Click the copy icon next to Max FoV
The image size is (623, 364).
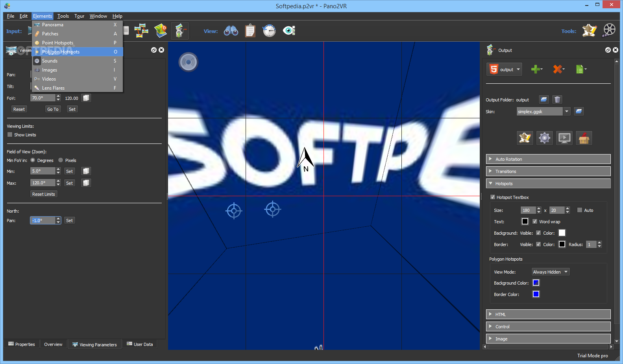pyautogui.click(x=86, y=183)
